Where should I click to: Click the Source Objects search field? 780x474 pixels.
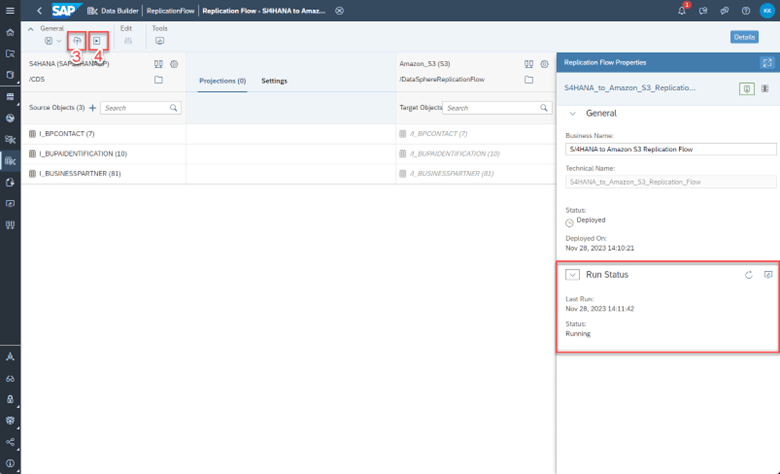point(141,108)
